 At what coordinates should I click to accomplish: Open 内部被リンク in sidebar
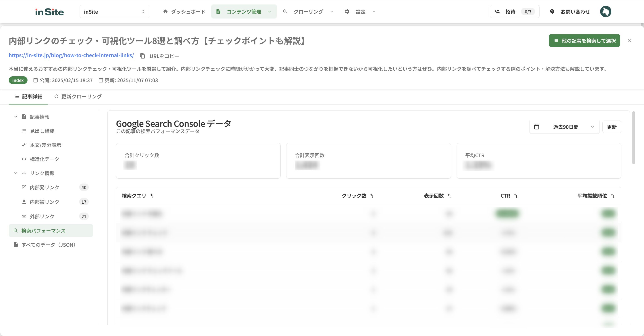click(x=44, y=202)
